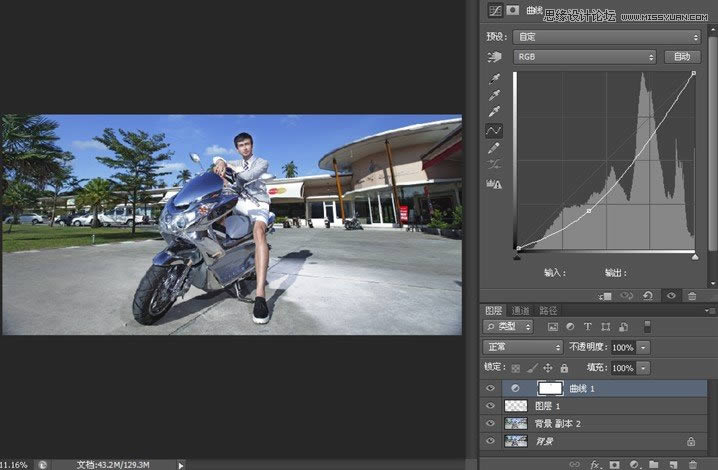Add a layer mask from Layers footer

(x=614, y=465)
